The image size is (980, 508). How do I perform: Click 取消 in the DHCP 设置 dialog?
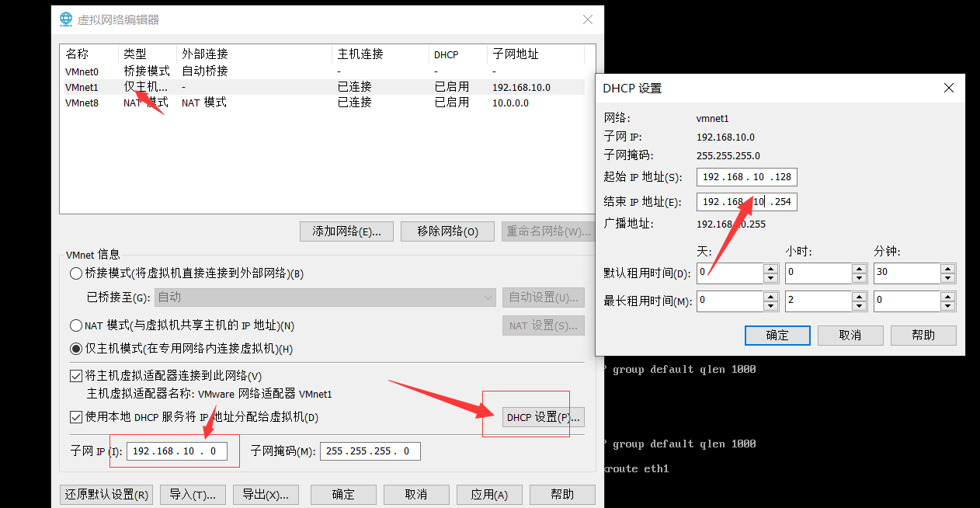point(850,336)
